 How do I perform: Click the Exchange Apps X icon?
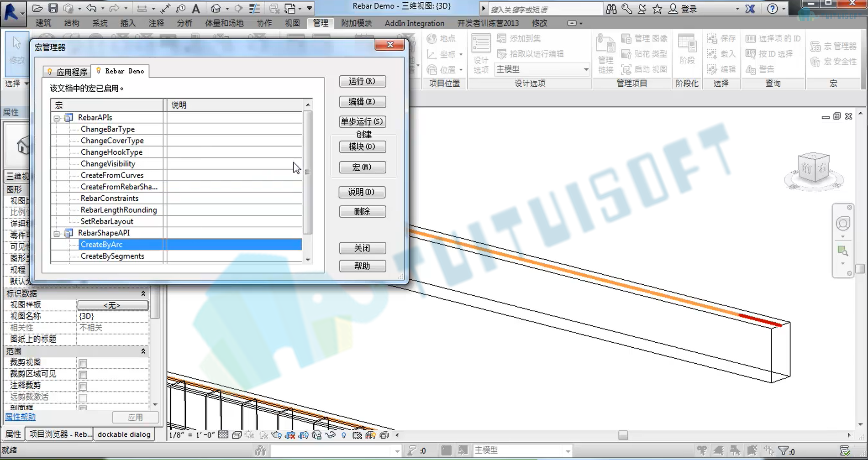pyautogui.click(x=750, y=9)
